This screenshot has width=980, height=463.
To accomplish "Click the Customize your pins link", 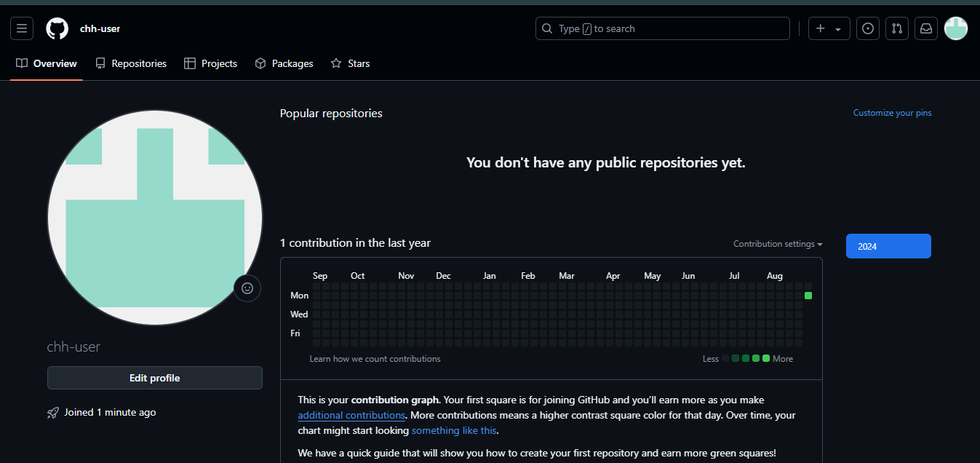I will (x=892, y=113).
